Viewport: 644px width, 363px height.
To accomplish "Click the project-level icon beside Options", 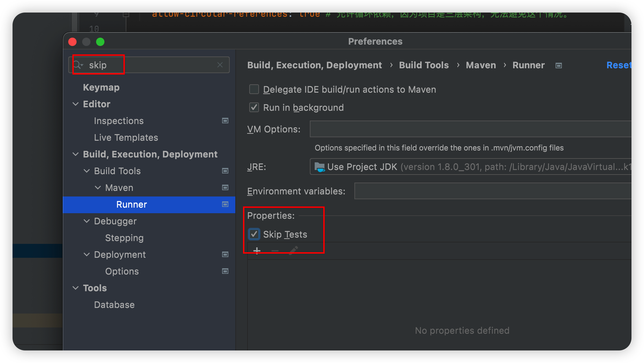I will (225, 271).
